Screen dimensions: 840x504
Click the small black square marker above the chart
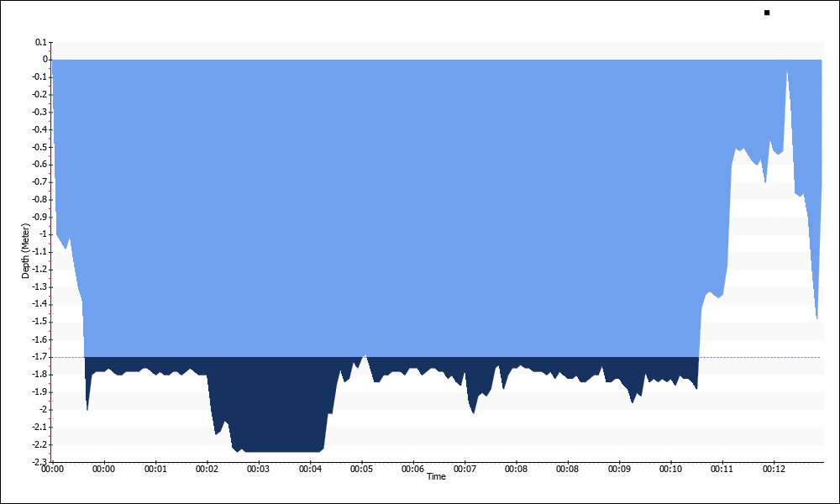[x=767, y=13]
